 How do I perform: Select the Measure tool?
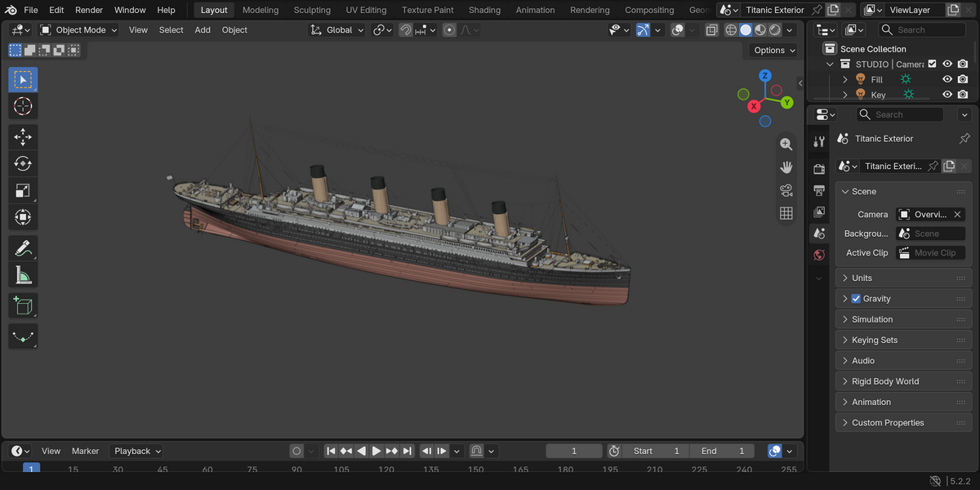(x=23, y=275)
